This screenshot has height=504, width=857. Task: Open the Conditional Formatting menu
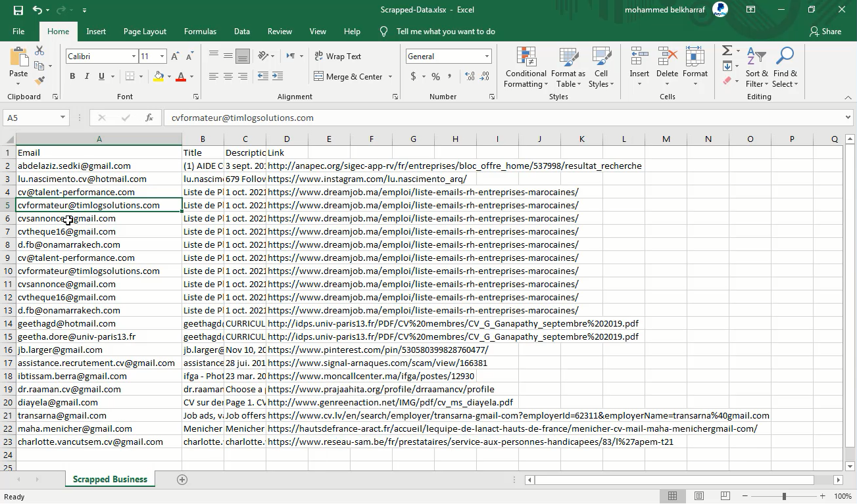(526, 67)
